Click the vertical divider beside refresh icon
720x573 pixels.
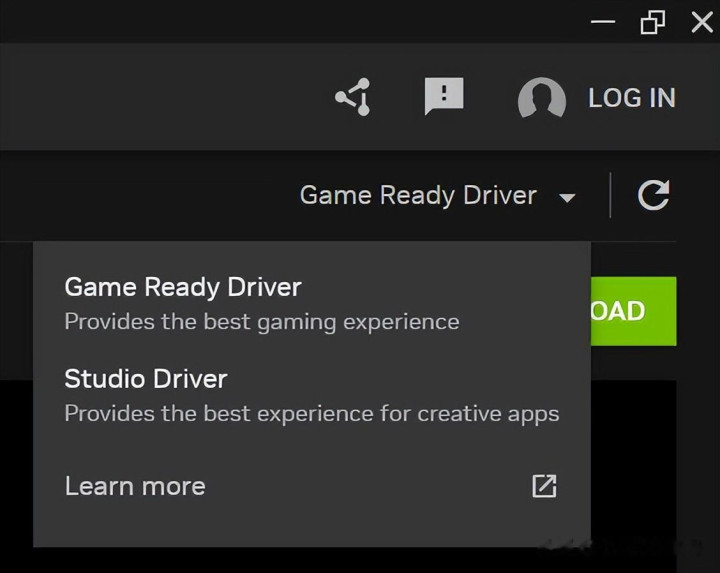pyautogui.click(x=610, y=195)
